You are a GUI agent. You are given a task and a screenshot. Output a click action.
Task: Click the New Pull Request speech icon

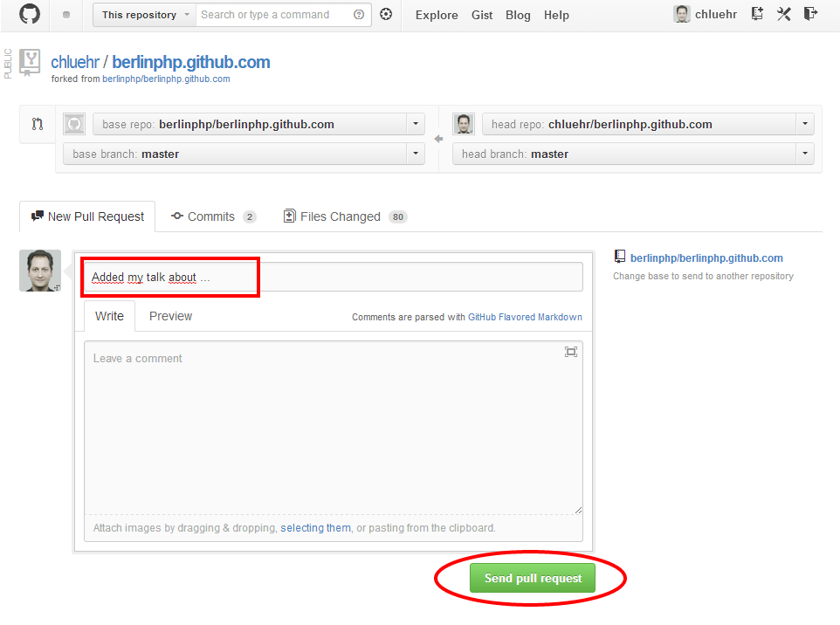click(38, 216)
